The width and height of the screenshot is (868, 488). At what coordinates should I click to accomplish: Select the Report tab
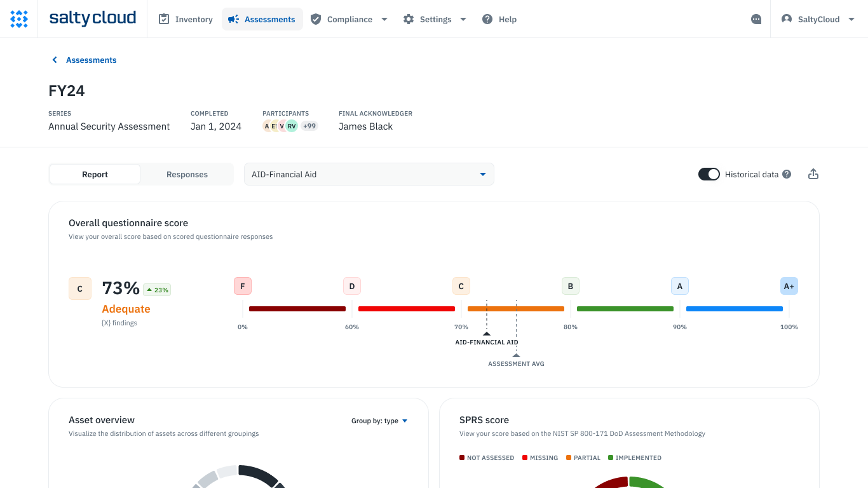click(x=95, y=174)
